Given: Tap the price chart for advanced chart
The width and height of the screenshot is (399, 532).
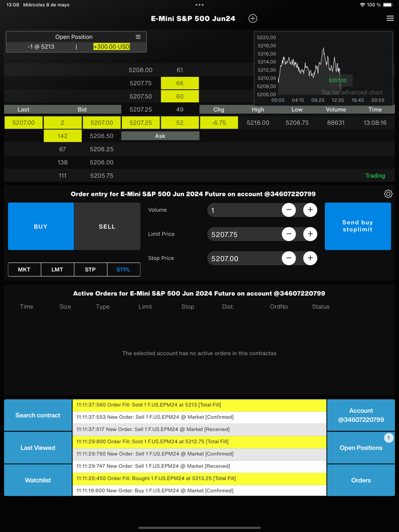Looking at the screenshot, I should pos(324,68).
